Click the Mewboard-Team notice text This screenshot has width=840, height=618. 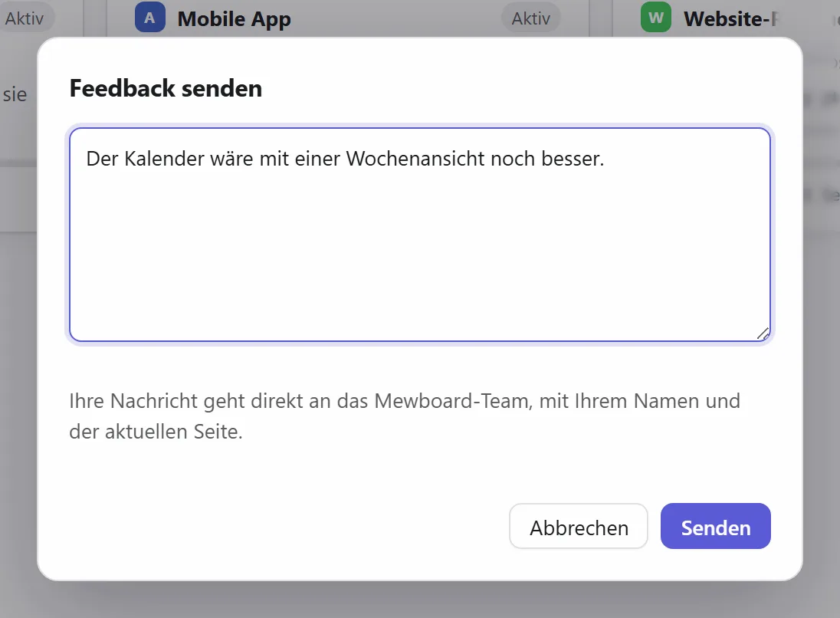coord(405,416)
